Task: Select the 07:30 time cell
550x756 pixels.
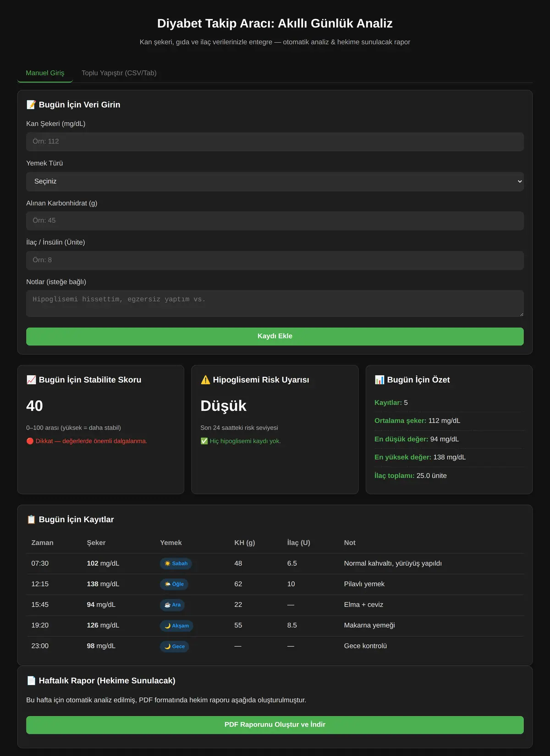Action: 40,563
